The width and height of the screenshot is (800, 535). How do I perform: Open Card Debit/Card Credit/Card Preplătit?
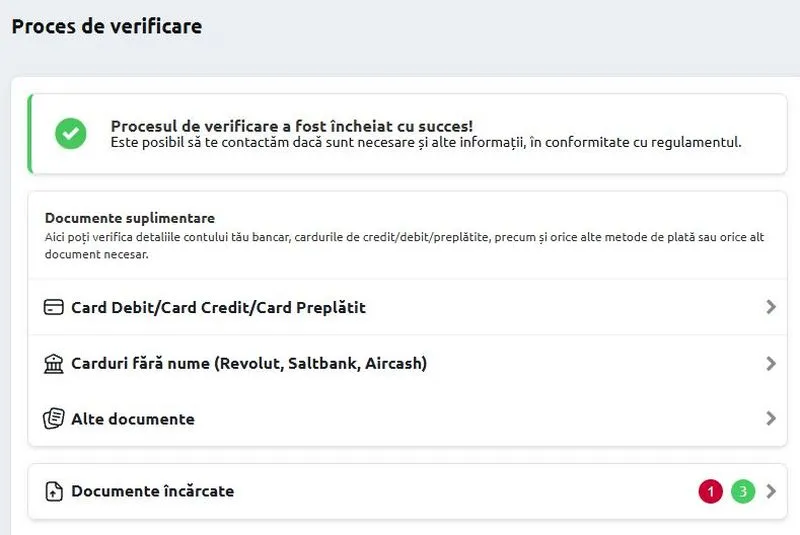(408, 307)
